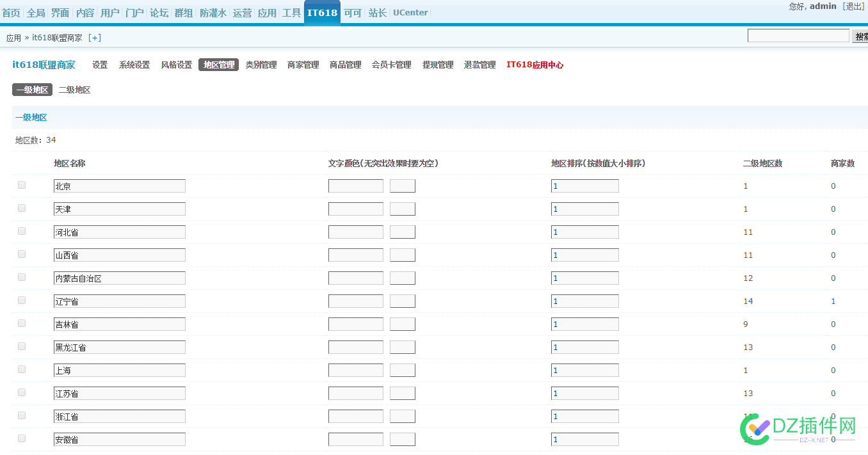868x455 pixels.
Task: Open 二级地区数 link 13 for 黑龙江省
Action: pos(748,347)
